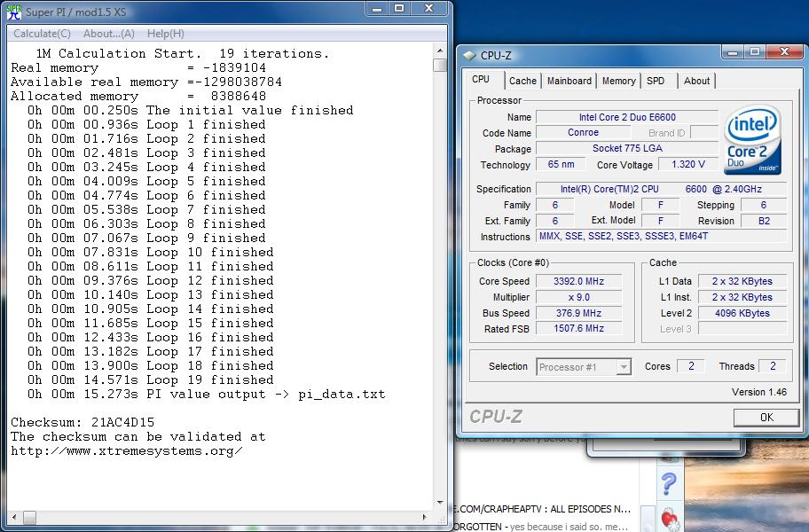Click the Revision value 'B2'
The height and width of the screenshot is (532, 809).
click(764, 221)
